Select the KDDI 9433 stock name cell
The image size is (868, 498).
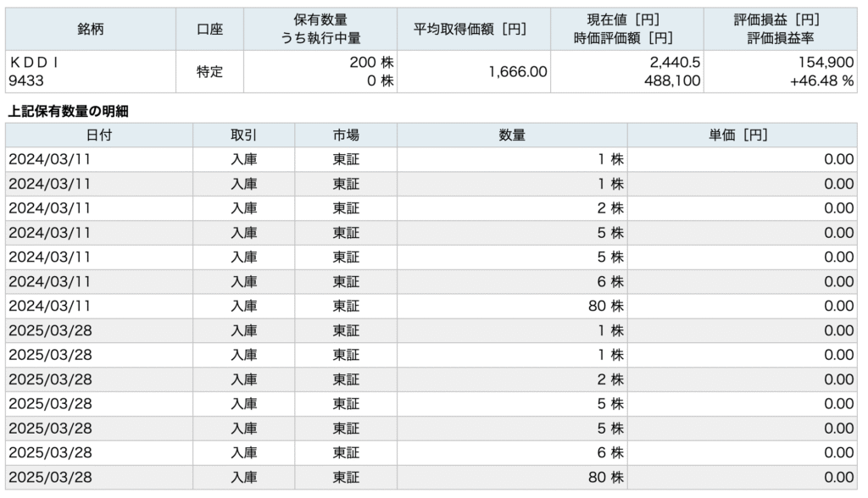pyautogui.click(x=91, y=71)
